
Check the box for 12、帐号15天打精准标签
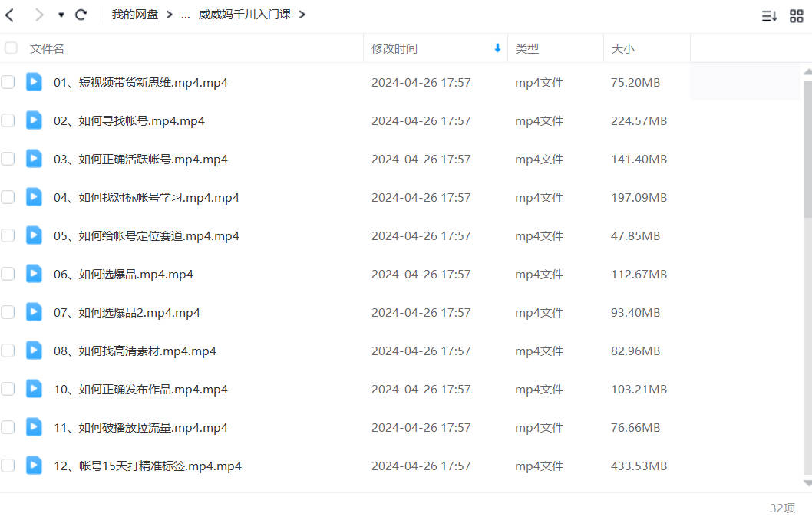coord(8,466)
